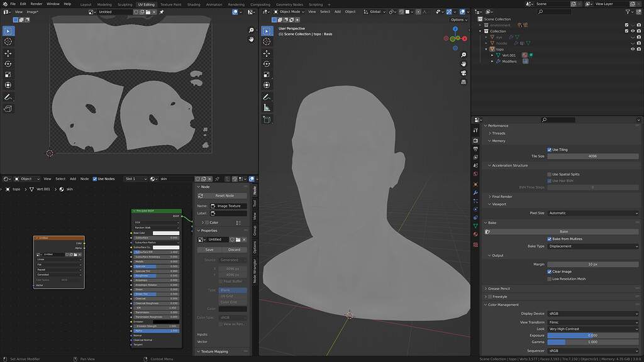Screen dimensions: 644x362
Task: Open the outliner filter funnel icon
Action: [627, 11]
